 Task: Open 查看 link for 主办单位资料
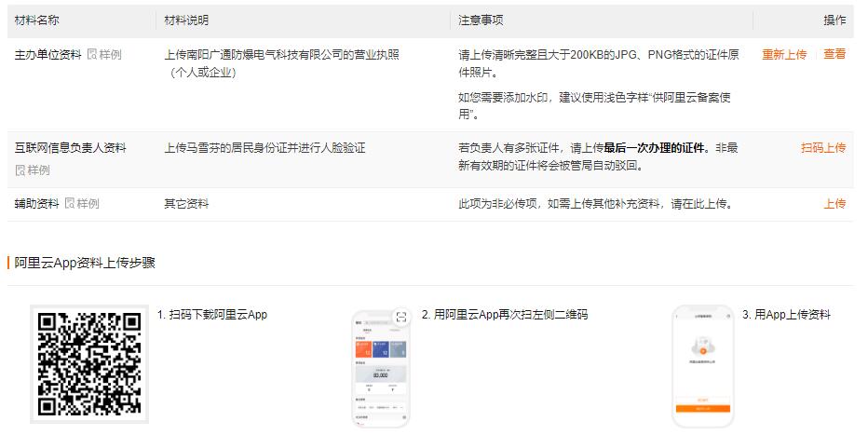click(x=834, y=54)
